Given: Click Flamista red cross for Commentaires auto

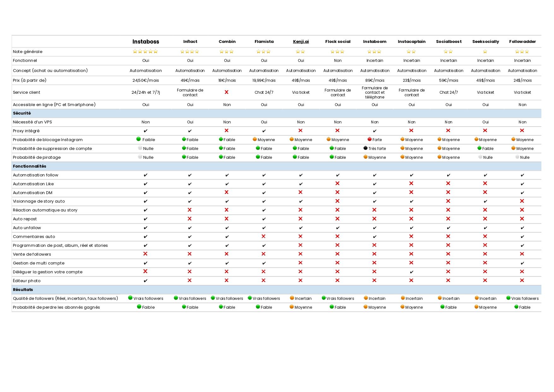Looking at the screenshot, I should [x=263, y=236].
